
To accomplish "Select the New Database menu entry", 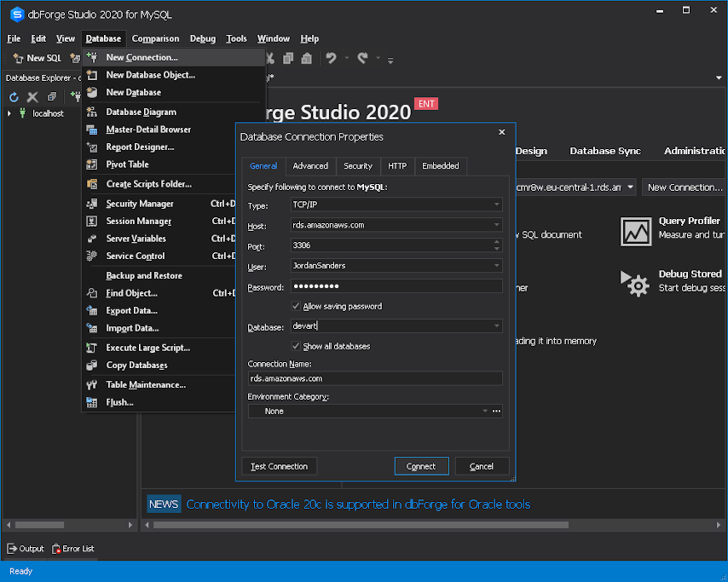I will pos(174,92).
